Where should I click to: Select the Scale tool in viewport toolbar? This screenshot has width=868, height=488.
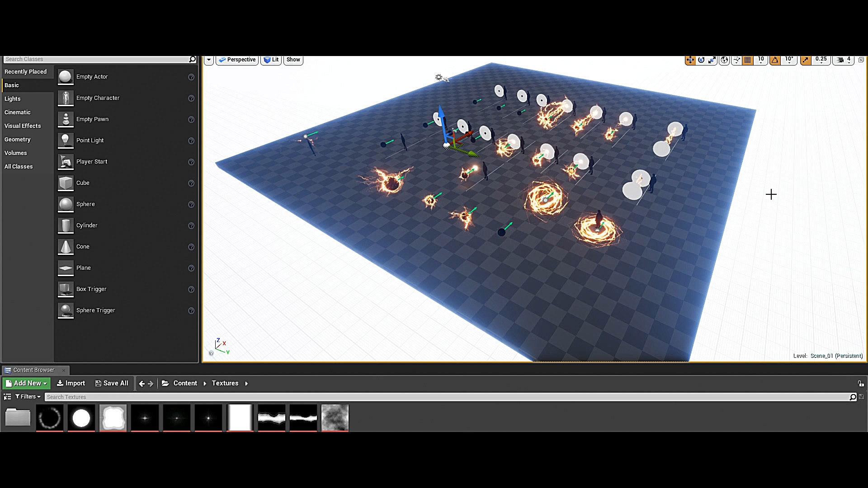[x=712, y=60]
